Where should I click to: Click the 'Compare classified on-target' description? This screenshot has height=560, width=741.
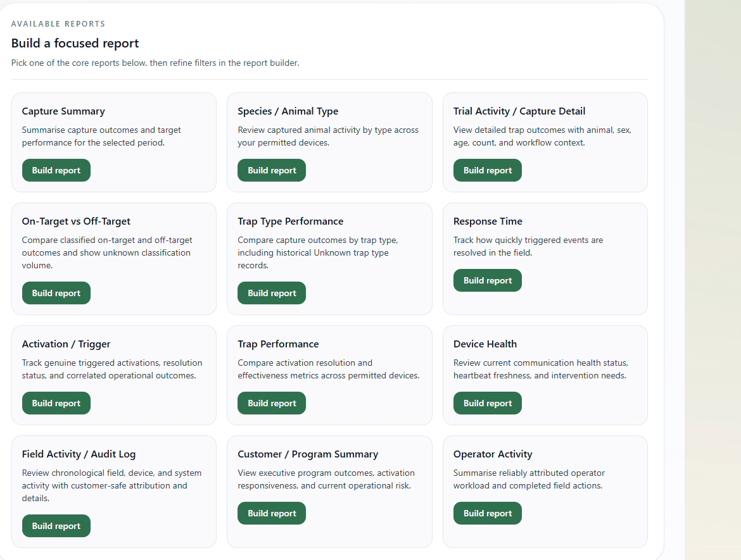(x=107, y=252)
